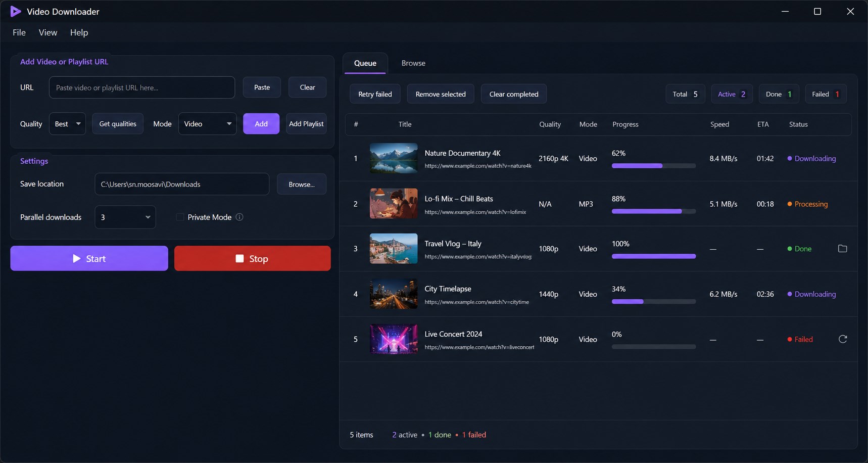Click the URL input field

point(142,87)
